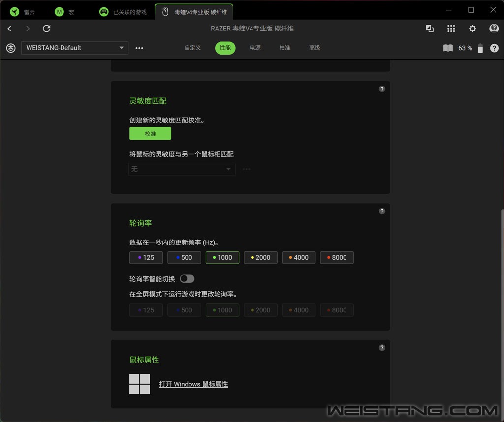Select 500 Hz polling rate
Image resolution: width=504 pixels, height=422 pixels.
pyautogui.click(x=184, y=258)
